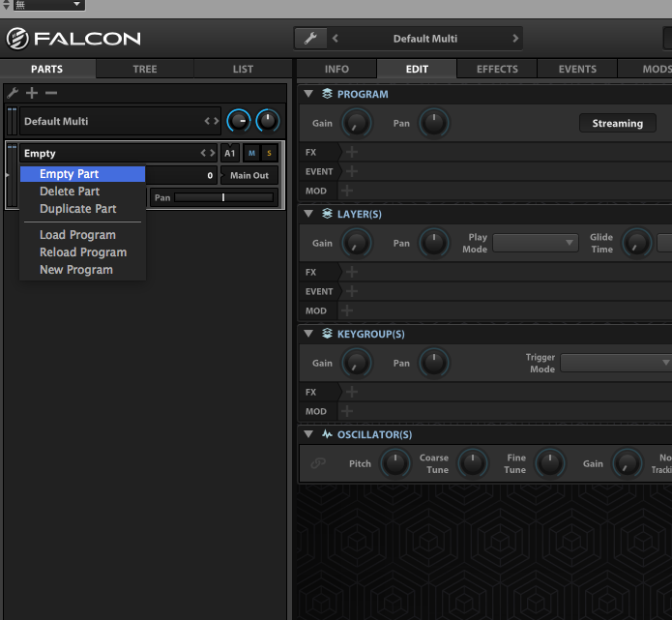Choose New Program in the menu
672x620 pixels.
point(83,270)
